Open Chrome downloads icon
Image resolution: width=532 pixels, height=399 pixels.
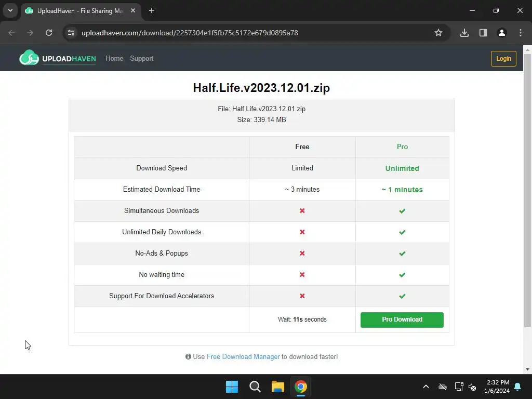tap(464, 33)
